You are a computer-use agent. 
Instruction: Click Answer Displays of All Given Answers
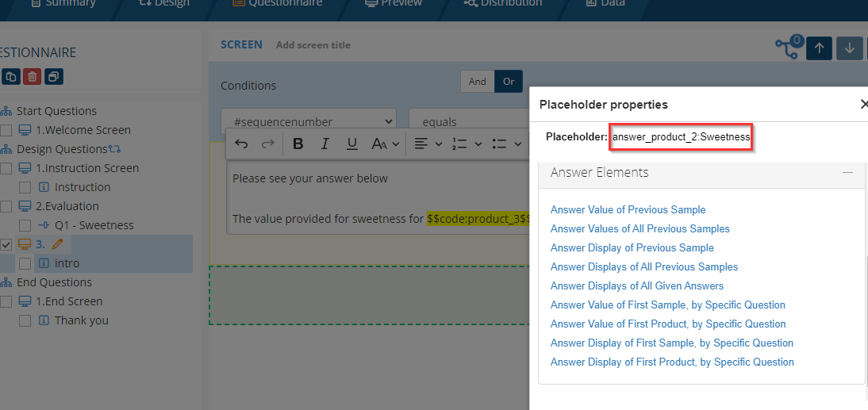coord(636,286)
